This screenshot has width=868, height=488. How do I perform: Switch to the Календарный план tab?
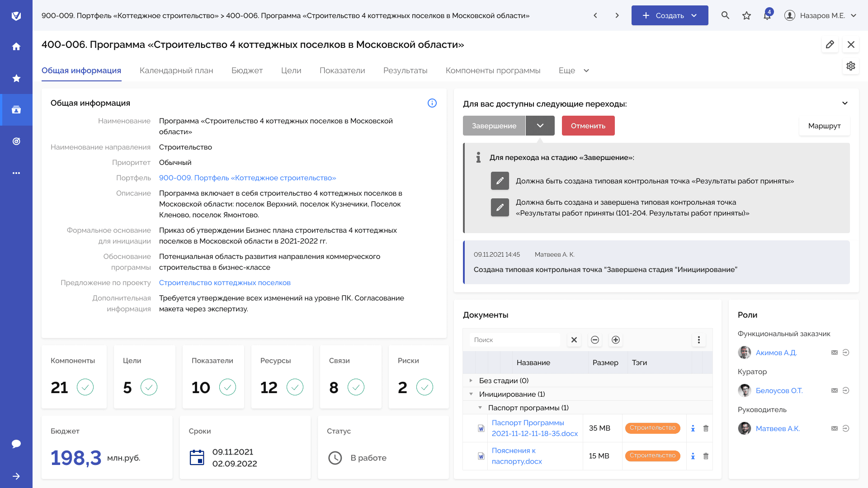(x=176, y=70)
